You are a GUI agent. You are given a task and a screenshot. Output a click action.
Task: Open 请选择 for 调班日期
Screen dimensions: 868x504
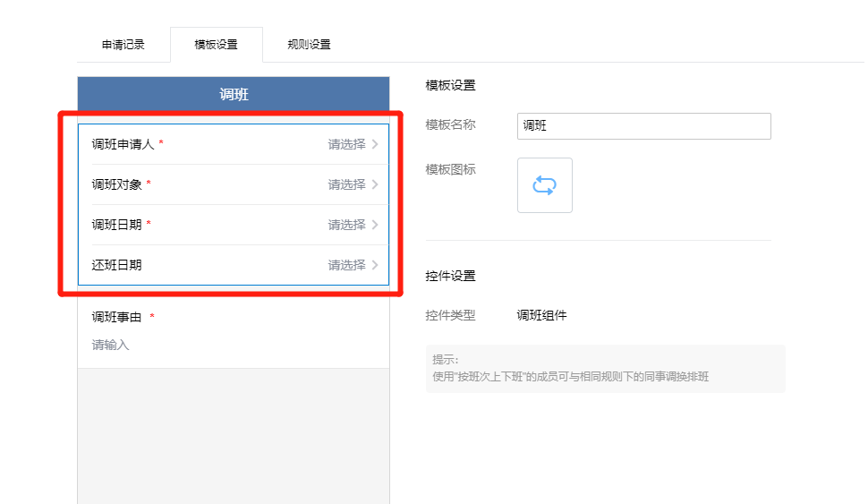pos(346,225)
